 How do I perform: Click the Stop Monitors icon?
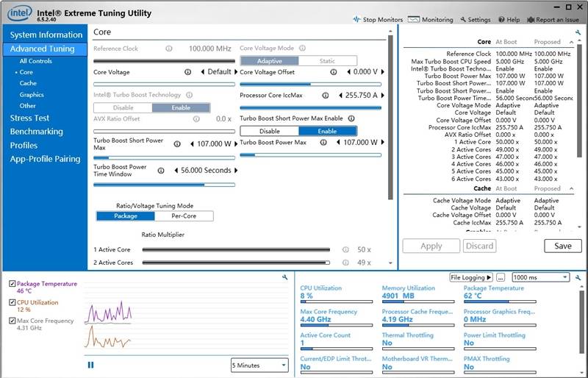point(357,20)
